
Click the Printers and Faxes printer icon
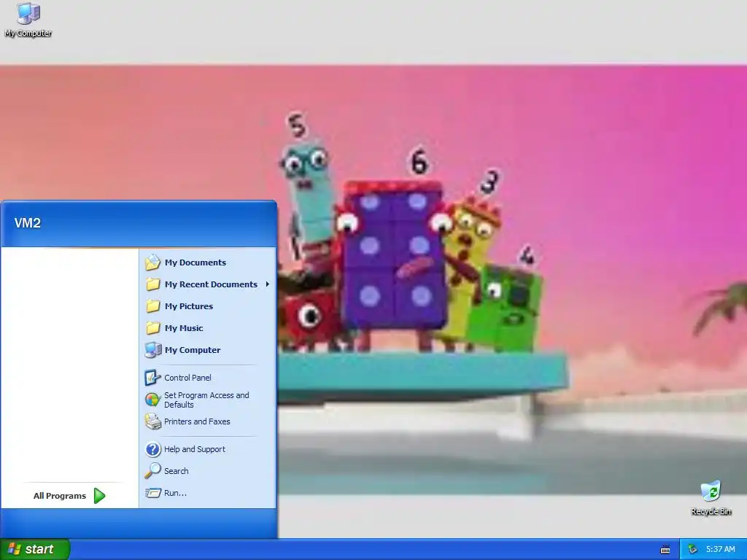(153, 421)
